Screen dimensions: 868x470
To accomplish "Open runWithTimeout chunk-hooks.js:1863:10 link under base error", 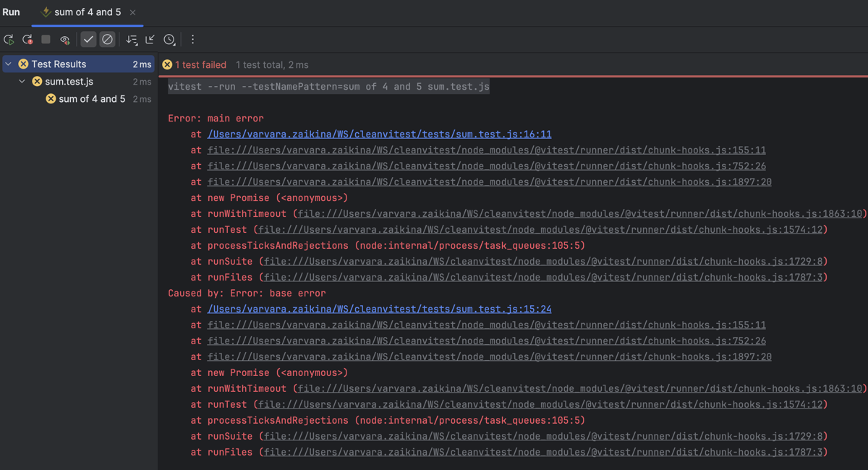I will [x=580, y=389].
